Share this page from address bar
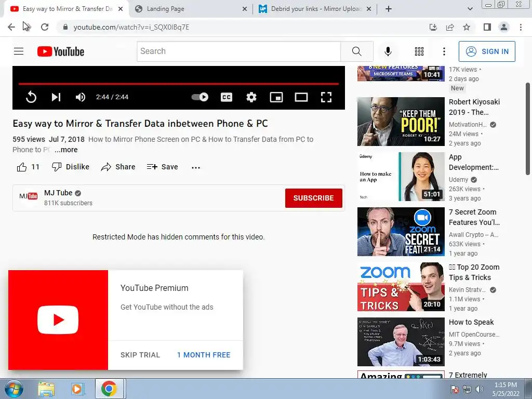Image resolution: width=532 pixels, height=399 pixels. point(450,27)
